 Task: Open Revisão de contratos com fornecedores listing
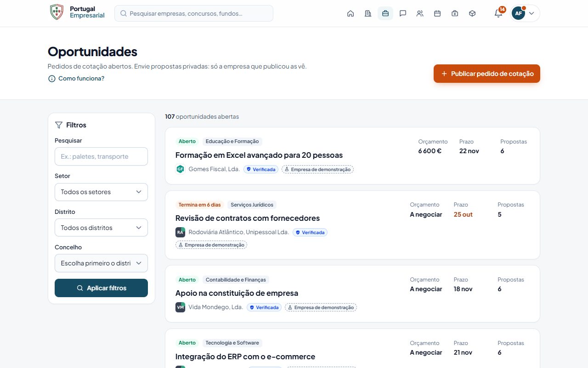(x=248, y=218)
